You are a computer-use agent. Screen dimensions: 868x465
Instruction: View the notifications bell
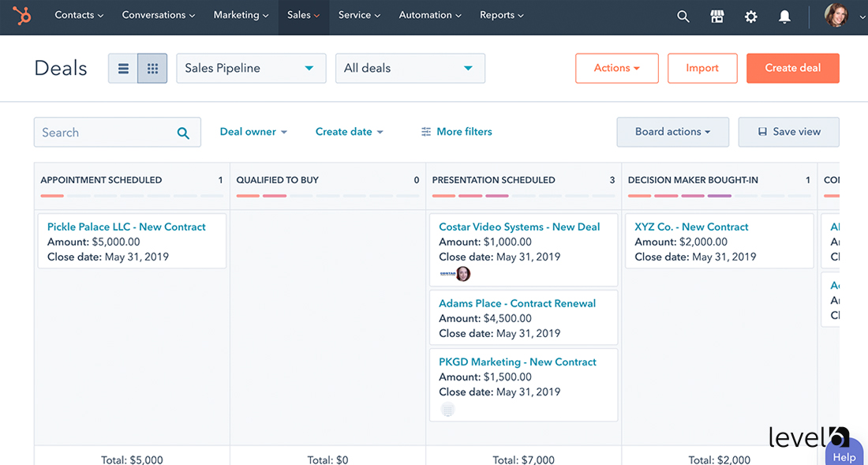(x=784, y=16)
